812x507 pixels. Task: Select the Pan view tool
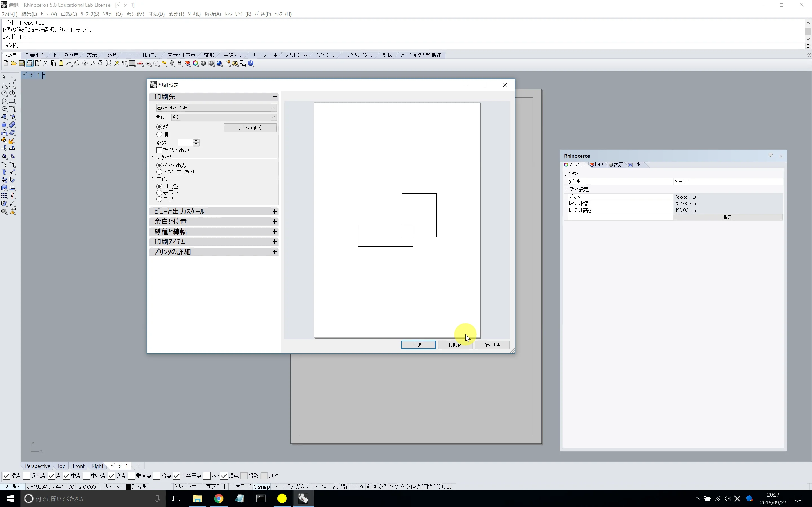point(76,63)
